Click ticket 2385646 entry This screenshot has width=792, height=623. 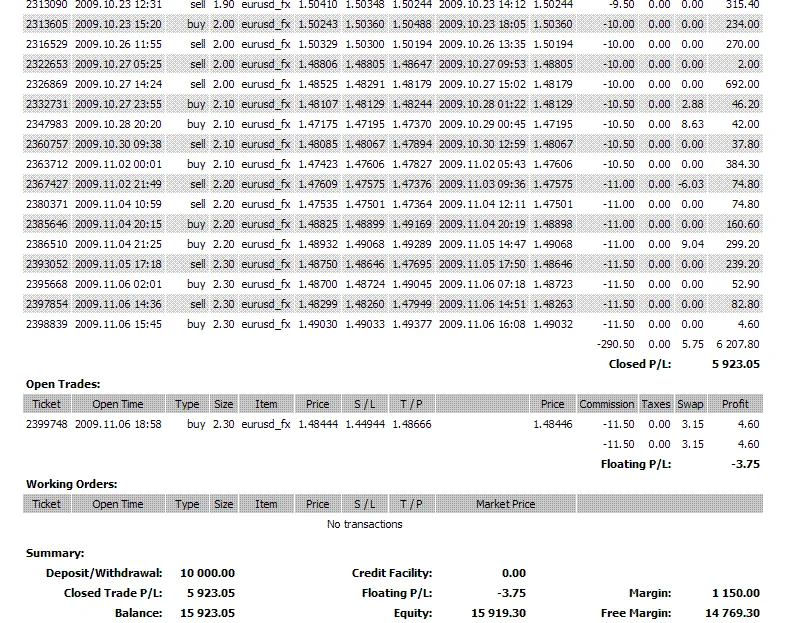pyautogui.click(x=46, y=224)
